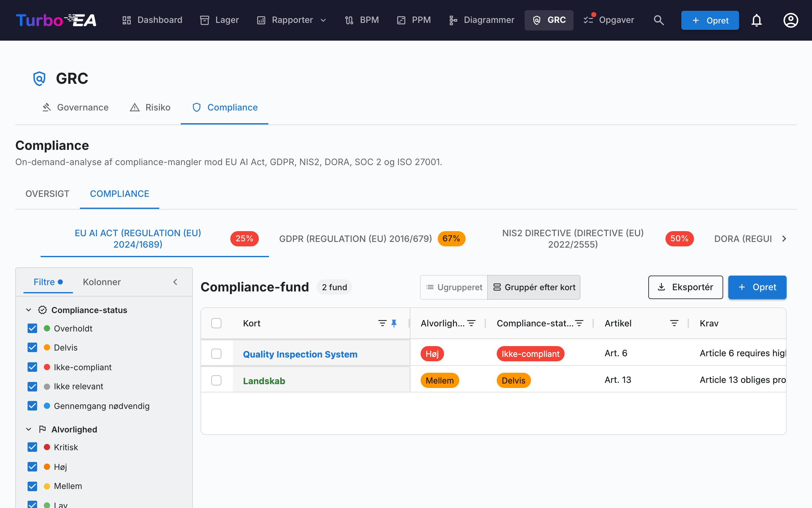Screen dimensions: 812x508
Task: Click Opret button in top navbar
Action: point(710,20)
